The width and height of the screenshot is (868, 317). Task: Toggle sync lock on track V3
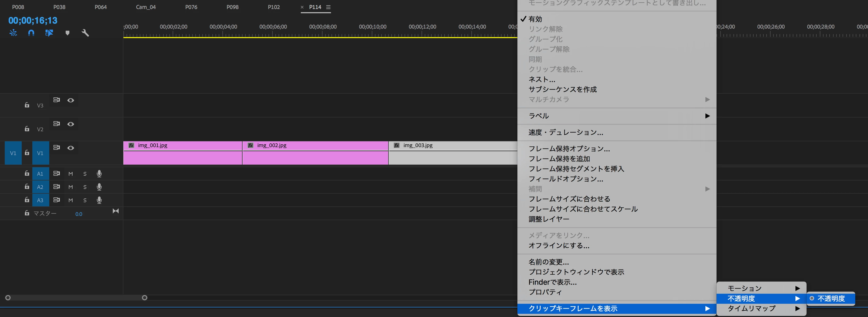tap(57, 100)
